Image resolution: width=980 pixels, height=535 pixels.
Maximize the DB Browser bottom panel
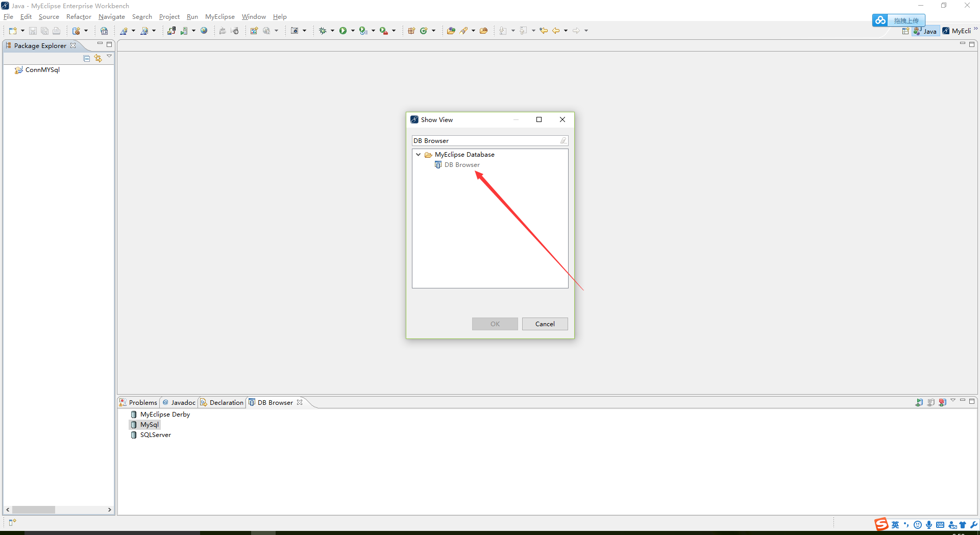tap(972, 401)
